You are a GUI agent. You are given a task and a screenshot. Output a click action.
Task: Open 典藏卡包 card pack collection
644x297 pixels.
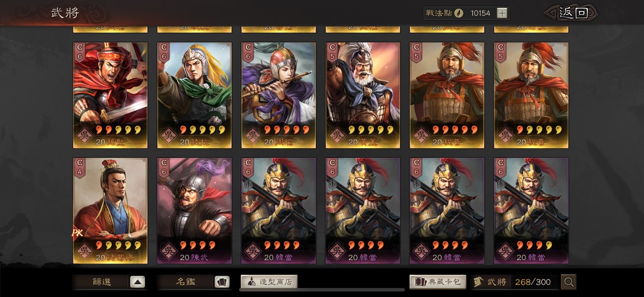(x=438, y=282)
